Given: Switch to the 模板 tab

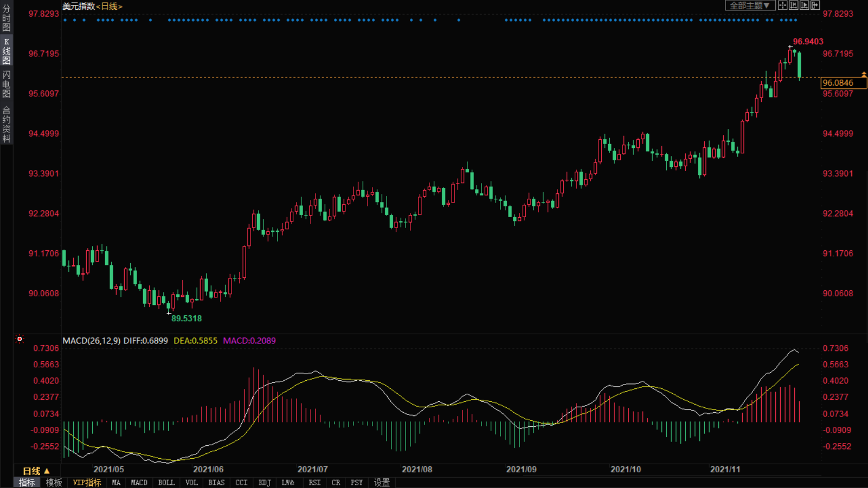Looking at the screenshot, I should click(x=54, y=483).
